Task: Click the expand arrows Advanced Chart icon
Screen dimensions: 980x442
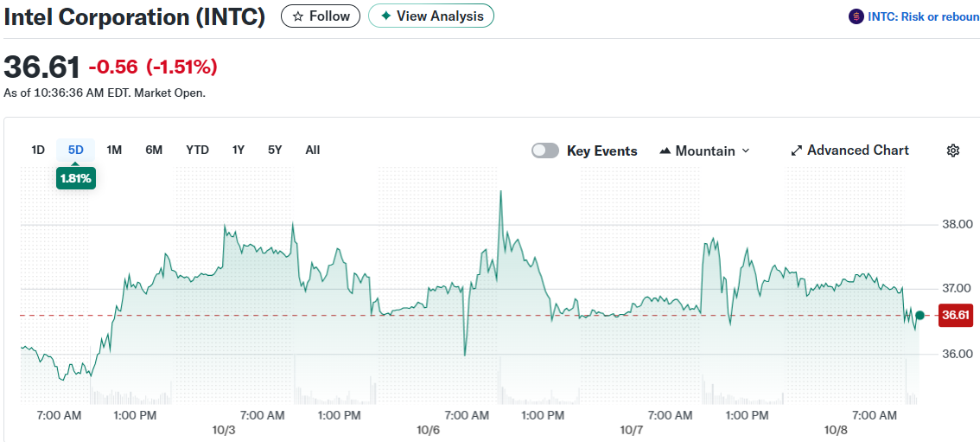Action: tap(797, 151)
